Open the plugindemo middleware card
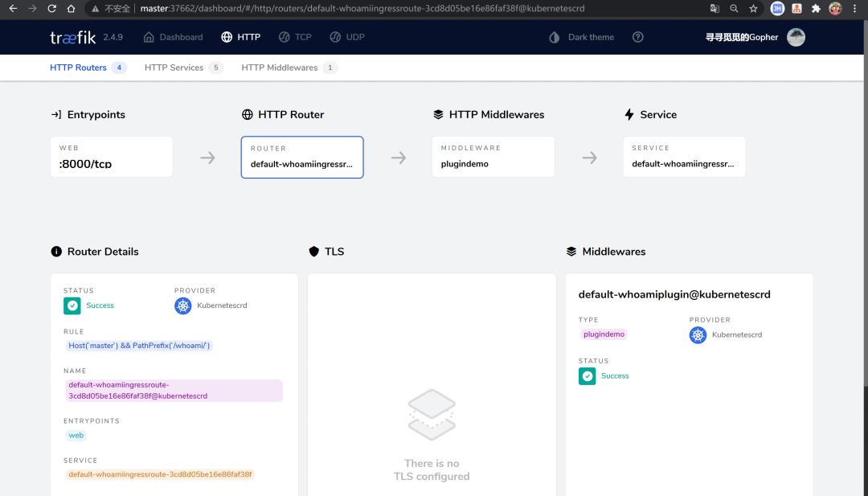The width and height of the screenshot is (868, 496). pos(493,157)
